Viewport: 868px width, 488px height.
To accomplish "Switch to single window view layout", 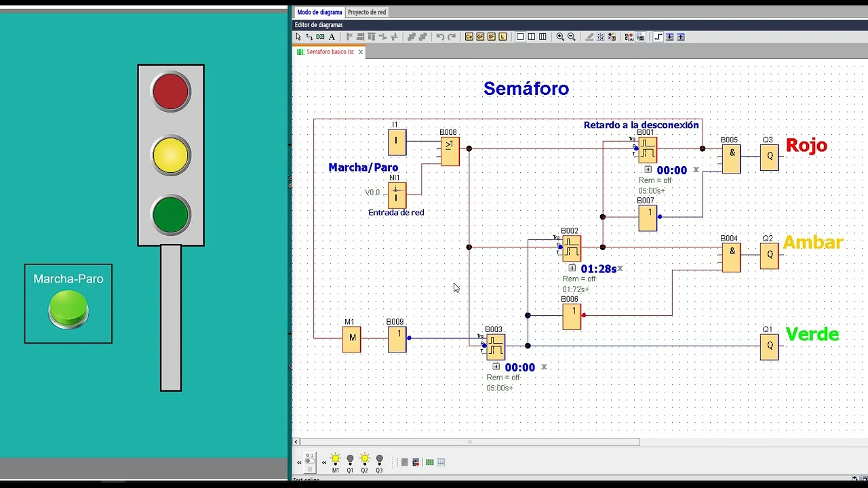I will coord(520,37).
